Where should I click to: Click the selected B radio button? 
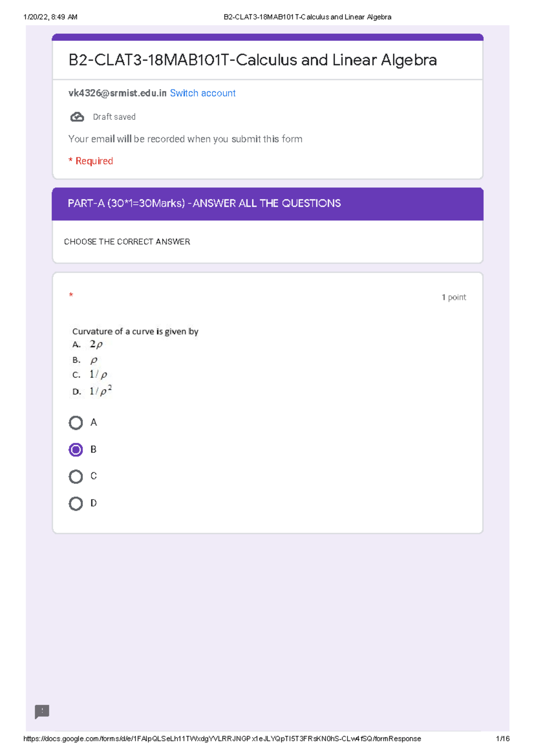[76, 450]
